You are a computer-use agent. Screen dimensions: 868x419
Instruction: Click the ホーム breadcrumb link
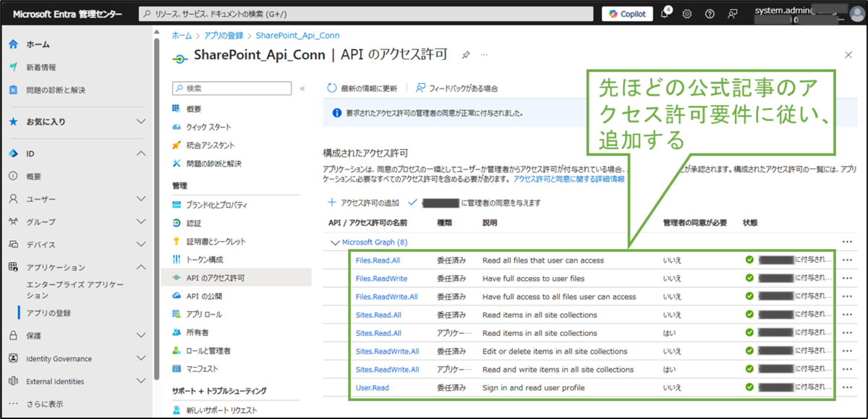point(182,35)
